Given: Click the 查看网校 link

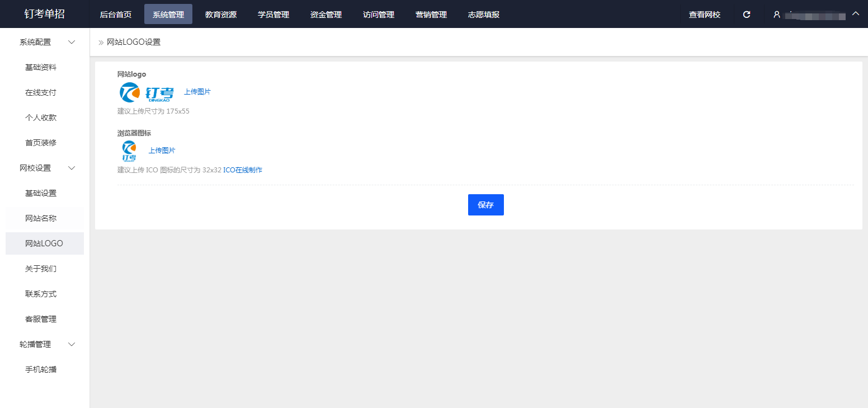Looking at the screenshot, I should tap(705, 15).
